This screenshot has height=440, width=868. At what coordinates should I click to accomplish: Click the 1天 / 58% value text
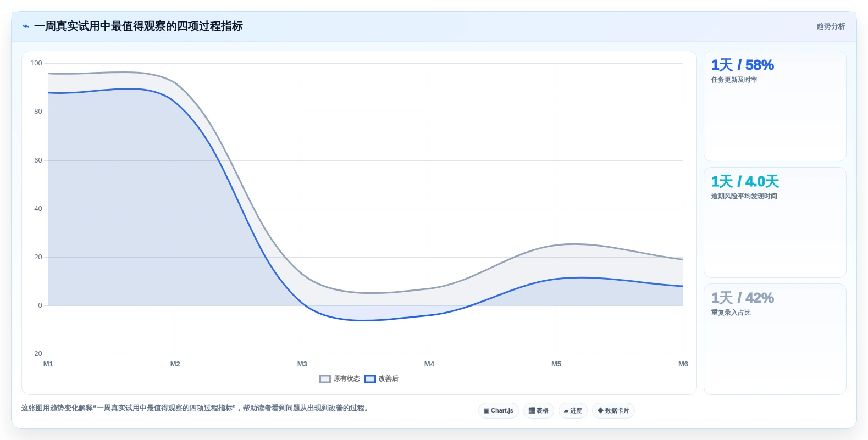(742, 65)
